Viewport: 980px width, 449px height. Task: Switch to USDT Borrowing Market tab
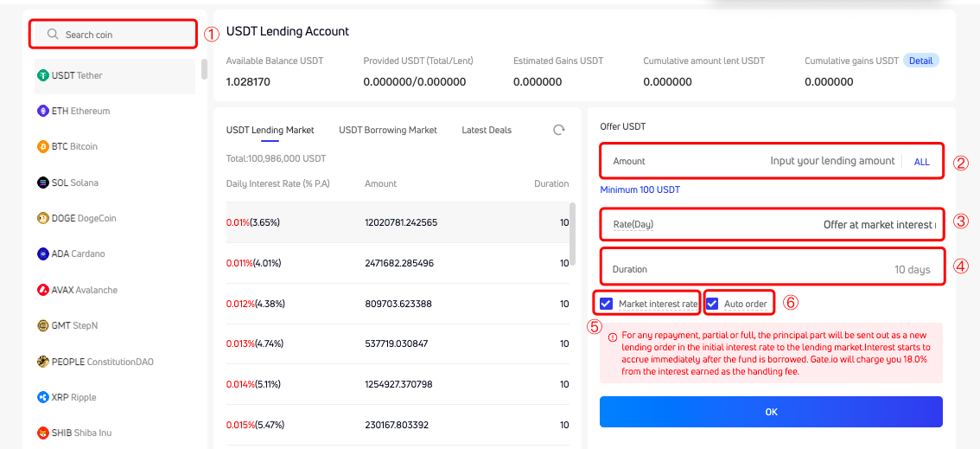click(388, 130)
